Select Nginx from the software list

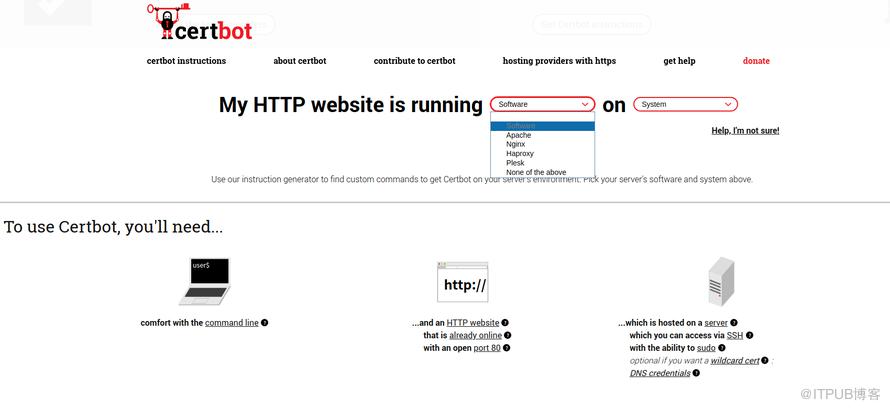click(x=543, y=144)
